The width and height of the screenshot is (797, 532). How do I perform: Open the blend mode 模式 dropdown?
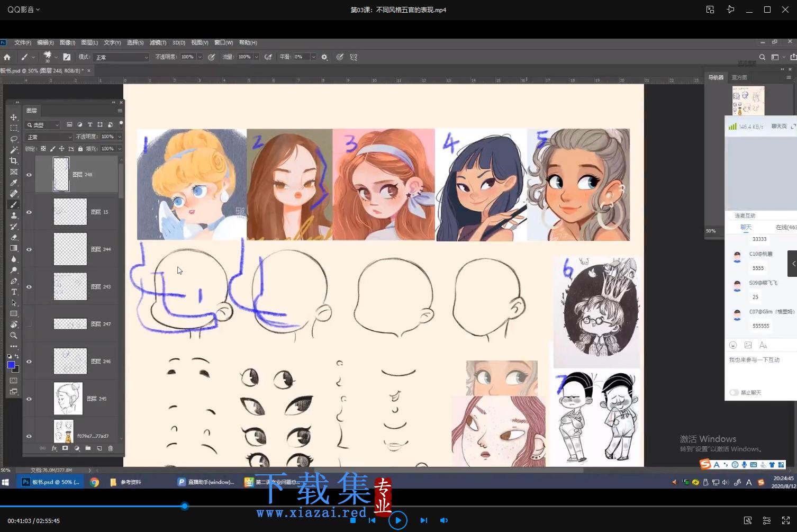[121, 57]
